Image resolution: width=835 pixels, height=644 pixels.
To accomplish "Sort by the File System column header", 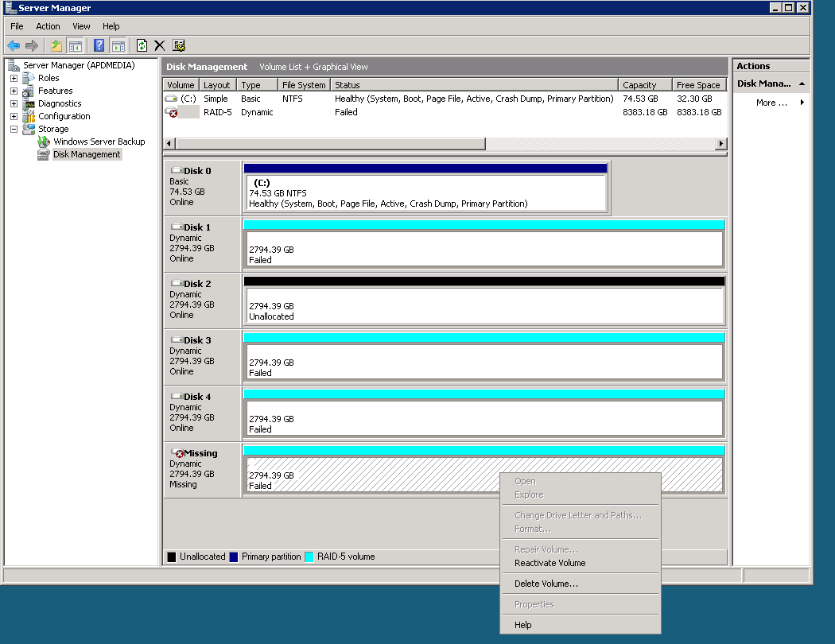I will [x=304, y=85].
